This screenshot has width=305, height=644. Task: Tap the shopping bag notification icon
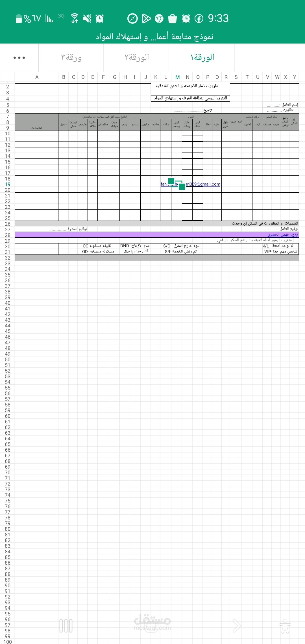(172, 19)
